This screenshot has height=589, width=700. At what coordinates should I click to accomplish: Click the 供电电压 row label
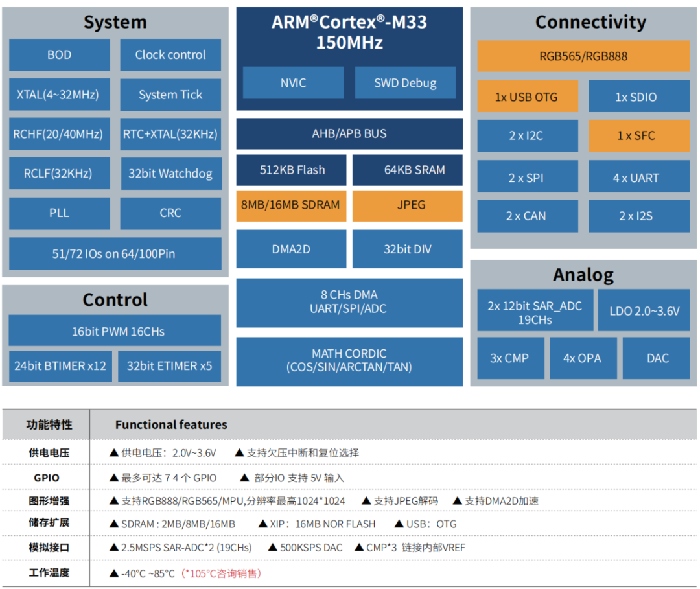pyautogui.click(x=49, y=453)
